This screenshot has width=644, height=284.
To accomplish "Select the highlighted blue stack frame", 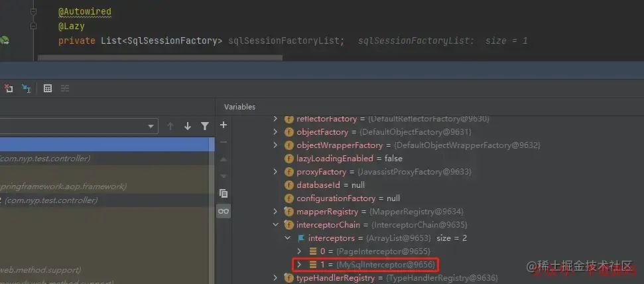I will point(105,144).
